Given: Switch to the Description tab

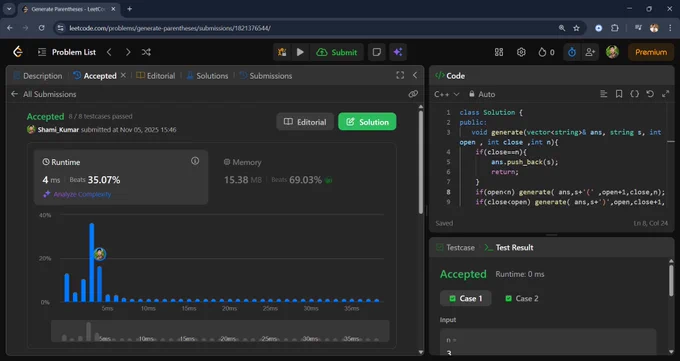Looking at the screenshot, I should 38,75.
